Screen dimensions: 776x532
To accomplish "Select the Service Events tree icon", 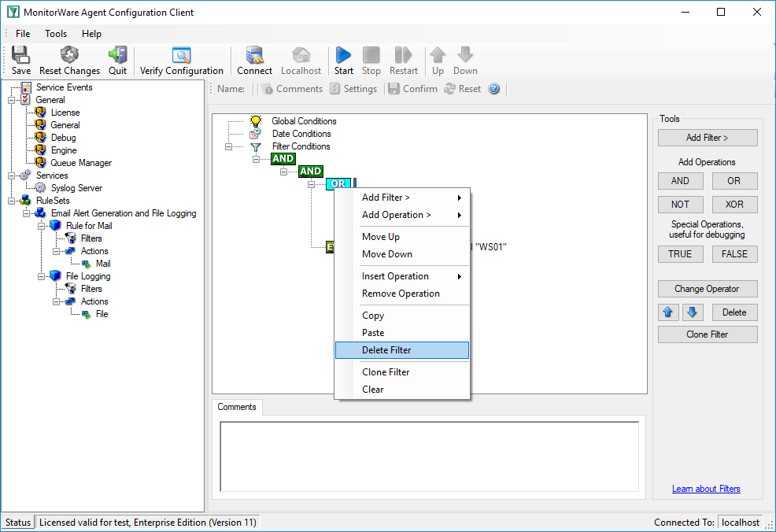I will (26, 87).
